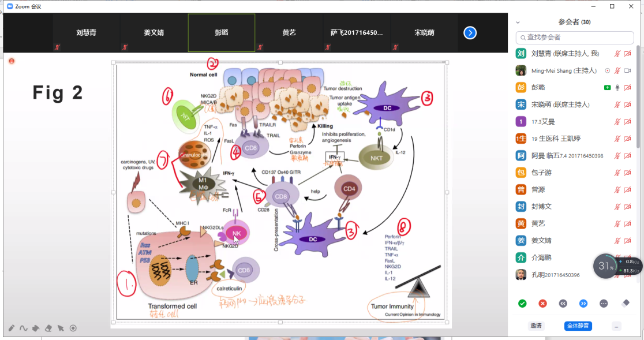Select participant row 19 生医科 王凯婷
This screenshot has height=340, width=644.
pos(574,139)
